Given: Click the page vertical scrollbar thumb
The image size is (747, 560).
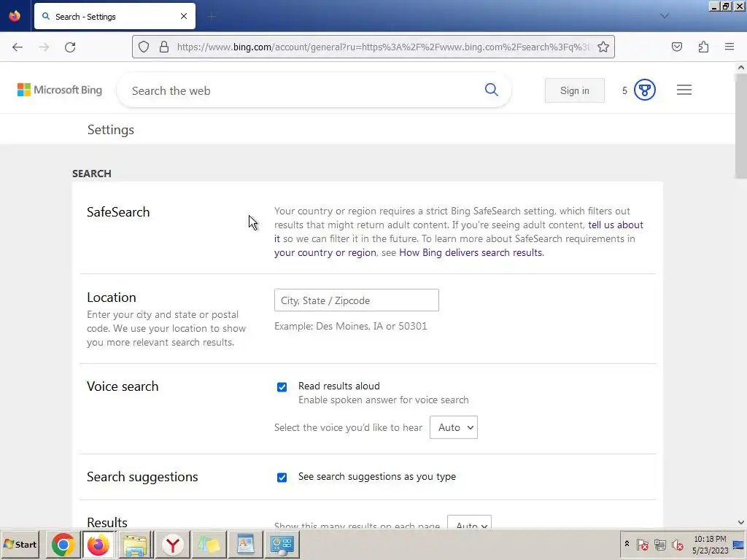Looking at the screenshot, I should (x=741, y=127).
